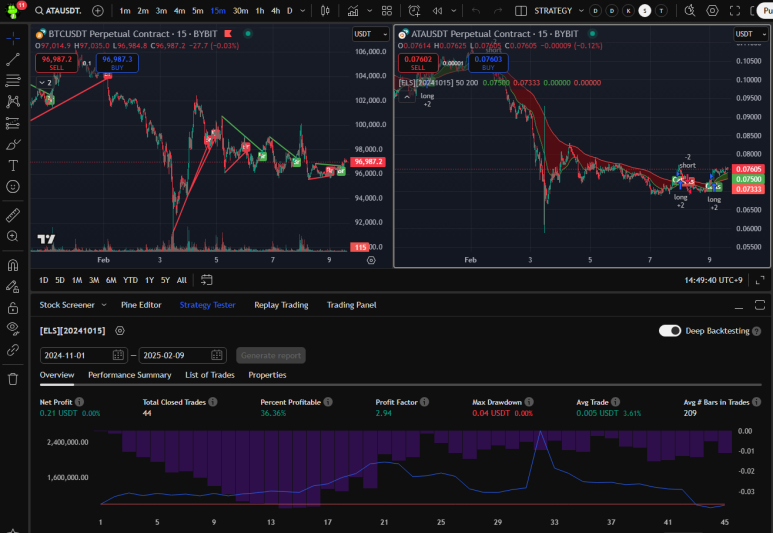Viewport: 773px width, 533px height.
Task: Open the candlestick chart type selector
Action: point(325,10)
